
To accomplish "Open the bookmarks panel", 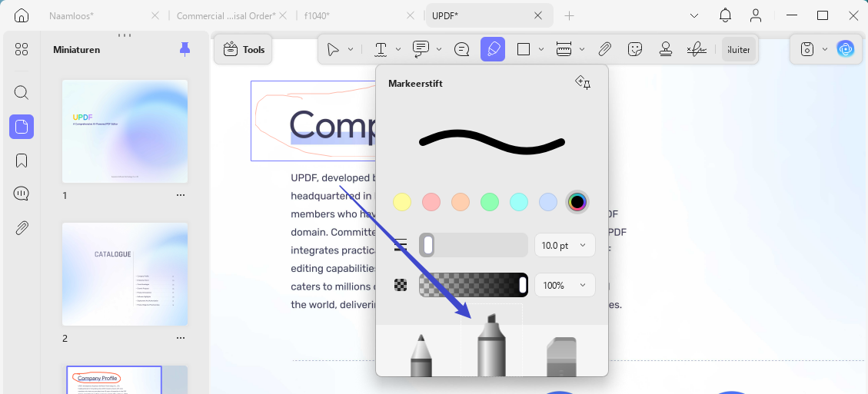I will click(x=21, y=161).
